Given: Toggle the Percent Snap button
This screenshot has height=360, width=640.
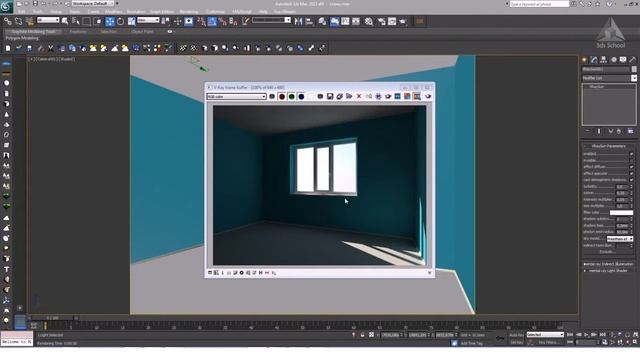Looking at the screenshot, I should point(222,21).
